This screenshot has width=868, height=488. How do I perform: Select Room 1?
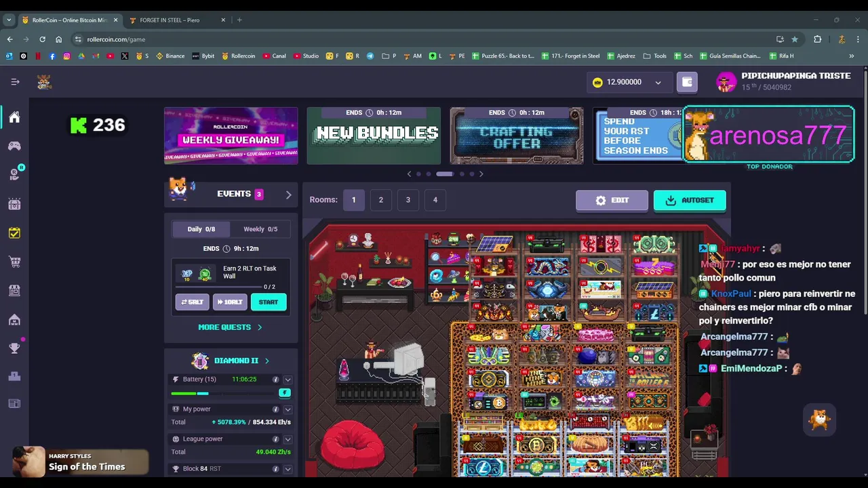pos(353,200)
